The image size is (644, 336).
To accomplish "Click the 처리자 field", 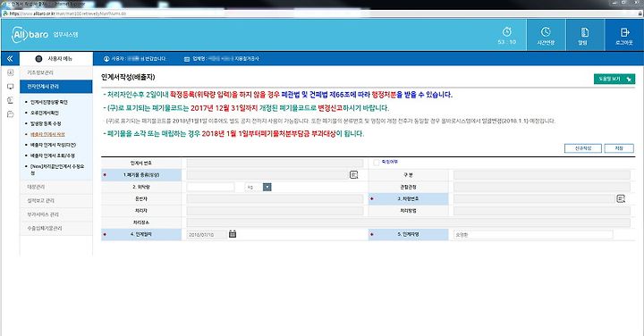I will (275, 211).
